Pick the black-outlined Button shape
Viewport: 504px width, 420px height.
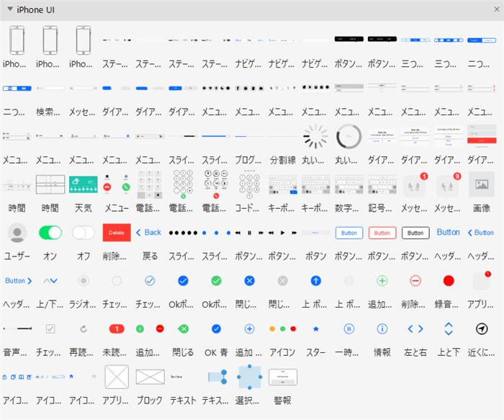click(415, 233)
